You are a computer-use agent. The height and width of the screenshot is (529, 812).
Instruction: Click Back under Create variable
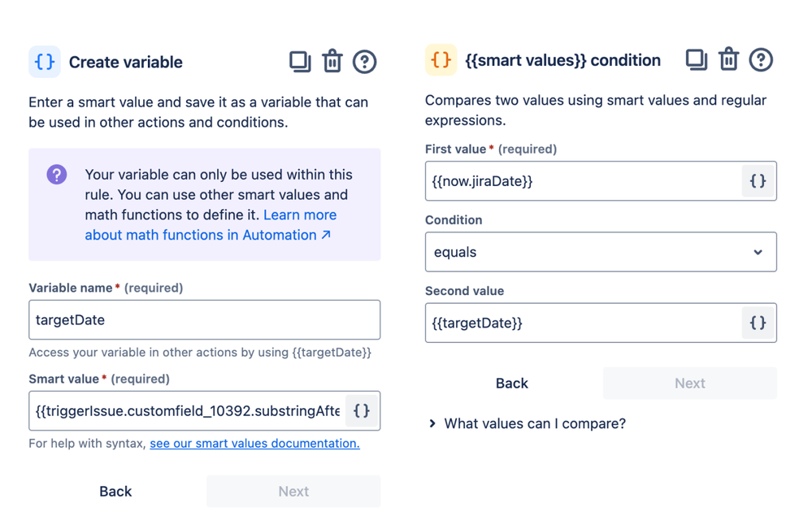point(115,491)
